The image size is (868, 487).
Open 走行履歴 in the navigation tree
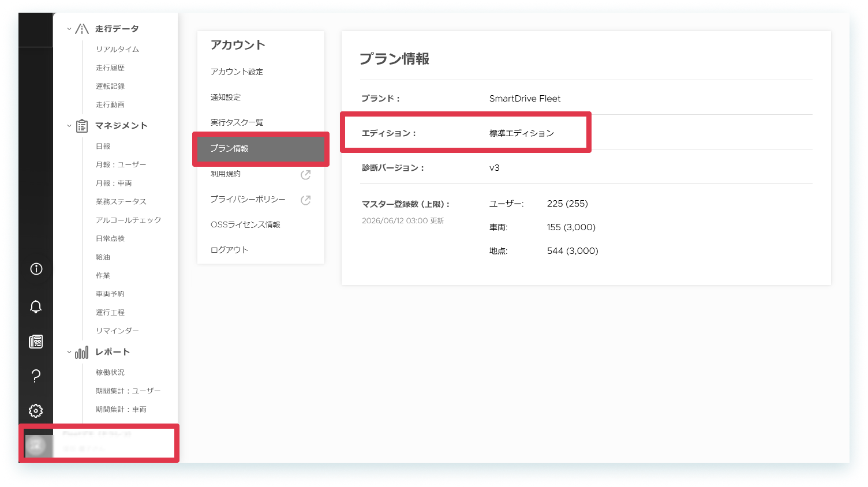click(x=110, y=68)
